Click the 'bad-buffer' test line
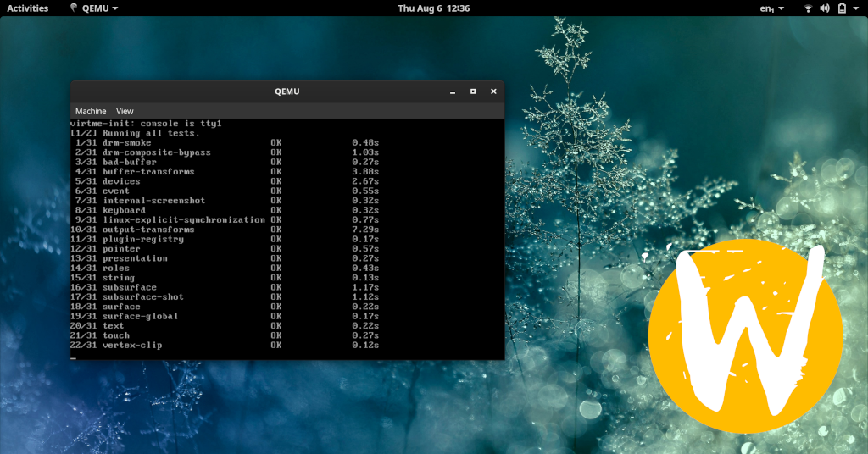 click(x=225, y=162)
